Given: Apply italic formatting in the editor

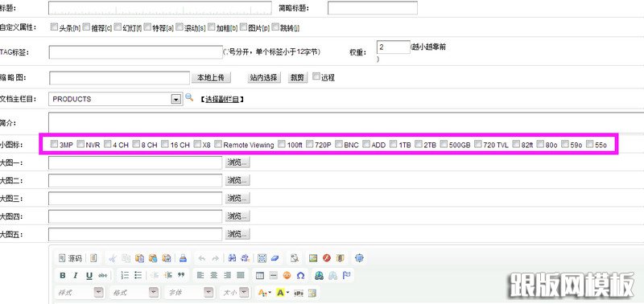Looking at the screenshot, I should point(76,275).
